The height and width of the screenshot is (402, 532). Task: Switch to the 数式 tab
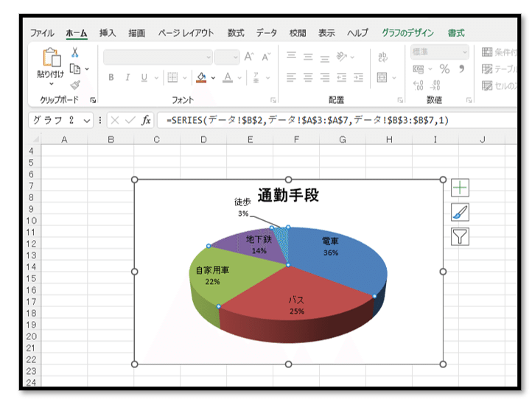tap(236, 33)
